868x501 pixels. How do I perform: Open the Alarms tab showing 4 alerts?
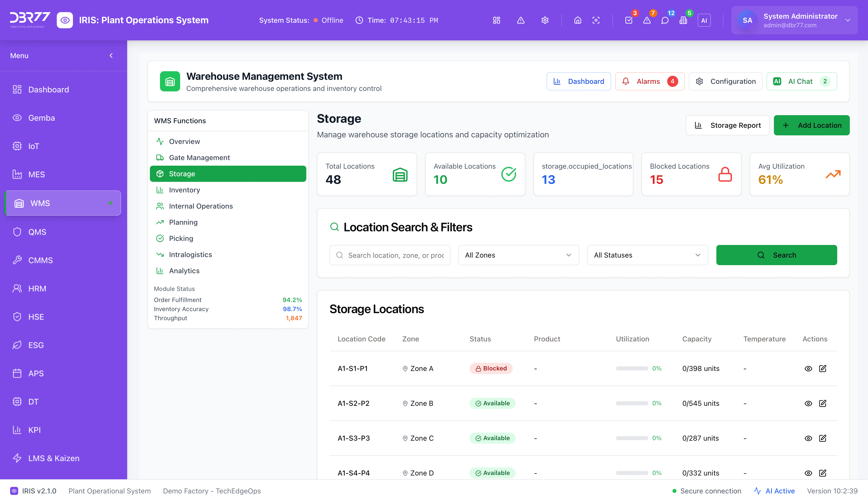point(649,81)
